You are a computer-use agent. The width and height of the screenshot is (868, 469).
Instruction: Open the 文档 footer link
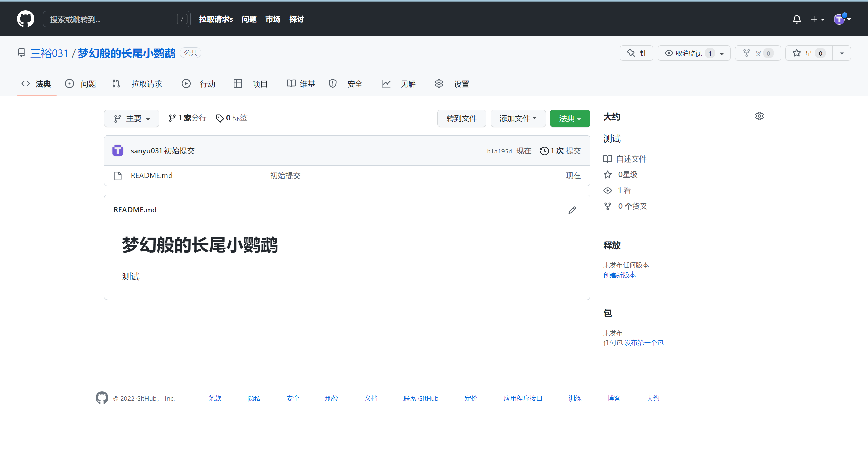point(371,398)
